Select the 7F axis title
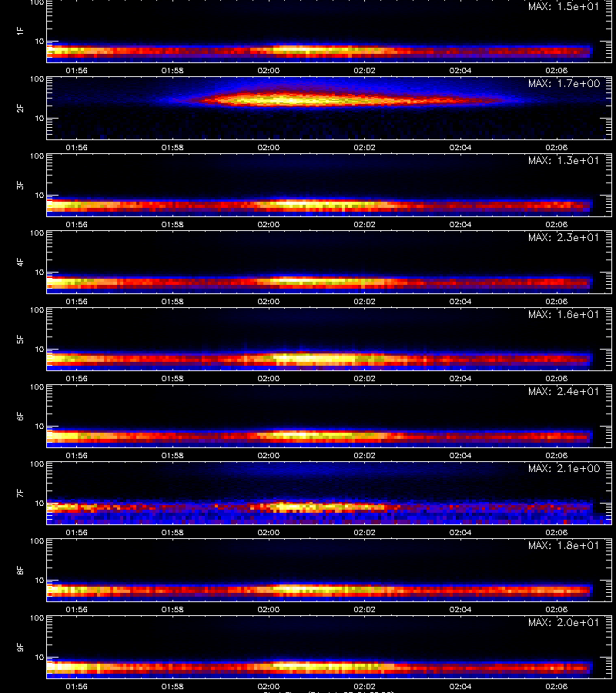The height and width of the screenshot is (693, 616). click(x=20, y=493)
